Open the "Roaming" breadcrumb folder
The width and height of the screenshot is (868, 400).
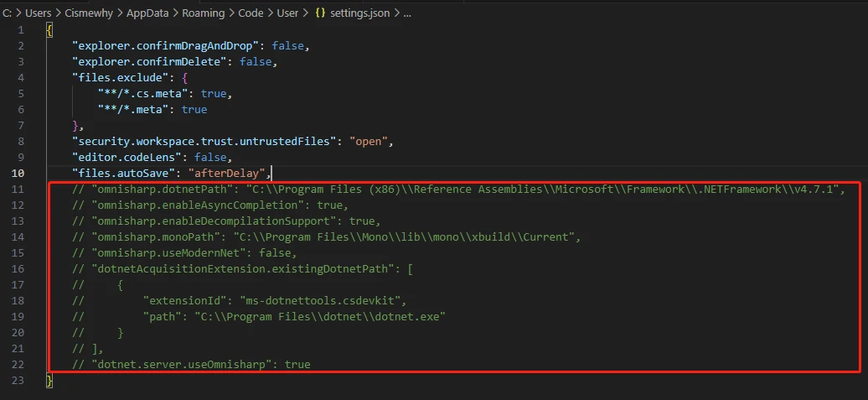[x=201, y=13]
